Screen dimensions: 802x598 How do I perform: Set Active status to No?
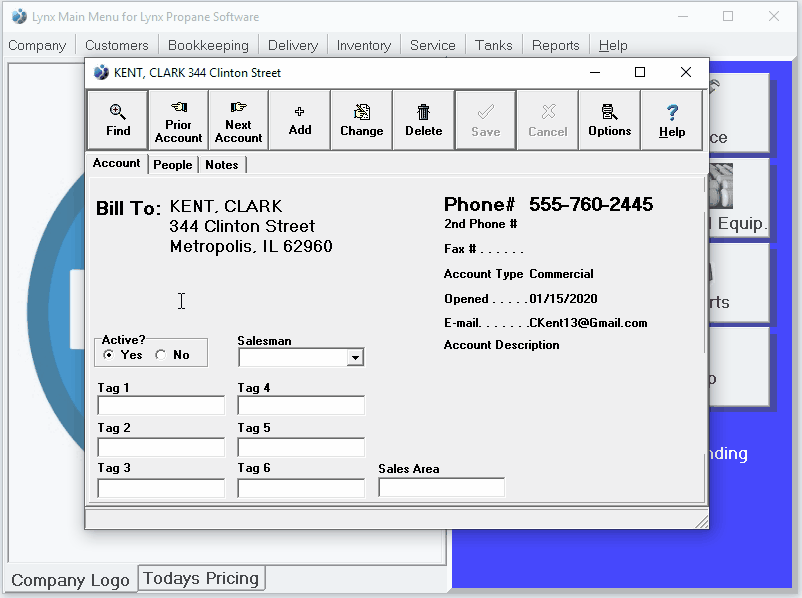point(161,355)
